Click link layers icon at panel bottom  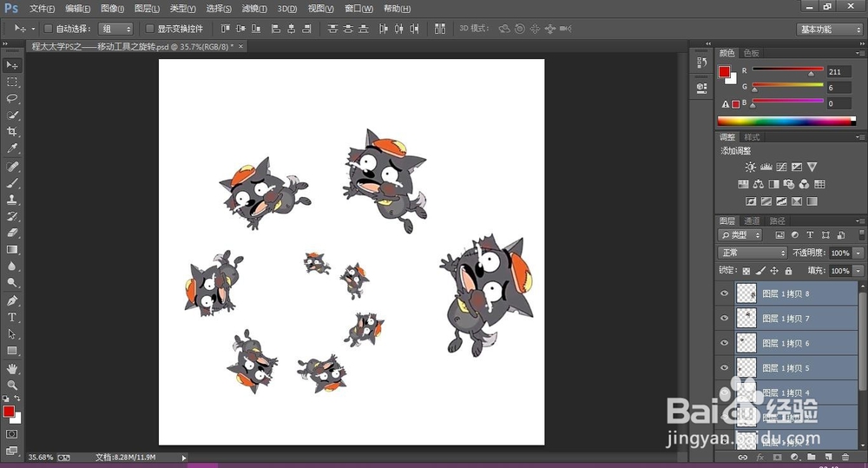[x=743, y=457]
